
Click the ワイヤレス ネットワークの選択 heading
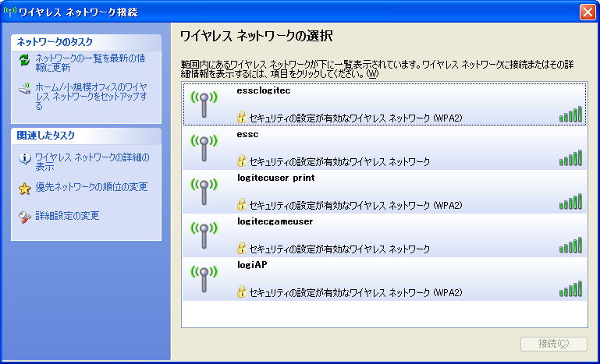tap(257, 37)
